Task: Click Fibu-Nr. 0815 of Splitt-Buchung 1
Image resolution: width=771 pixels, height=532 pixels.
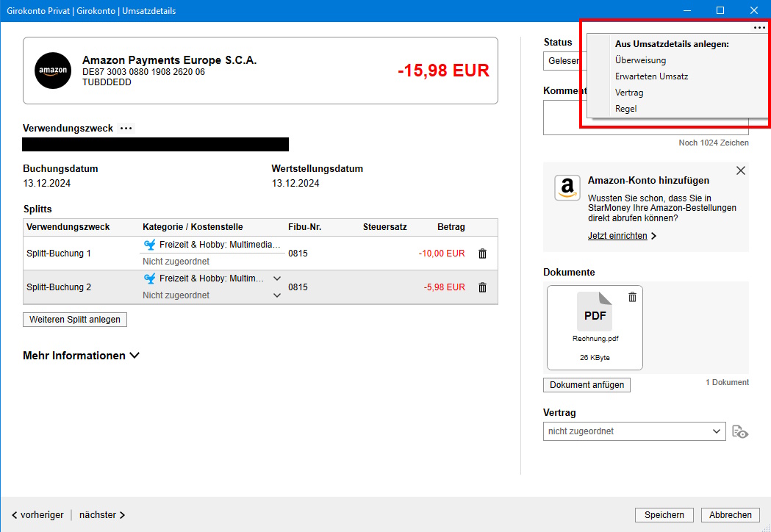Action: click(x=298, y=254)
